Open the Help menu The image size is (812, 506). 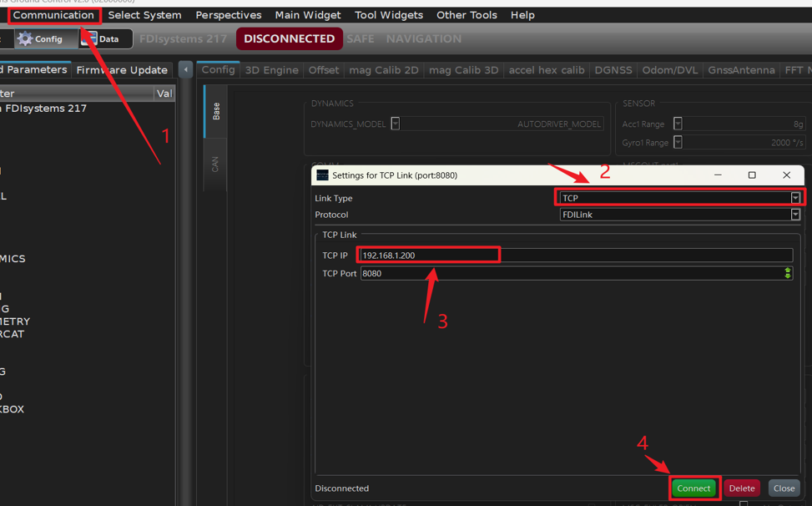tap(522, 15)
